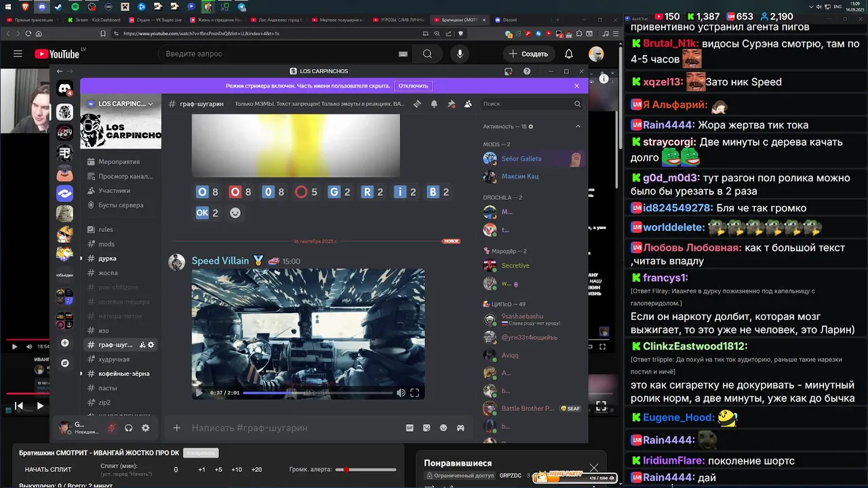Add a reaction with the smiley button

(x=235, y=213)
